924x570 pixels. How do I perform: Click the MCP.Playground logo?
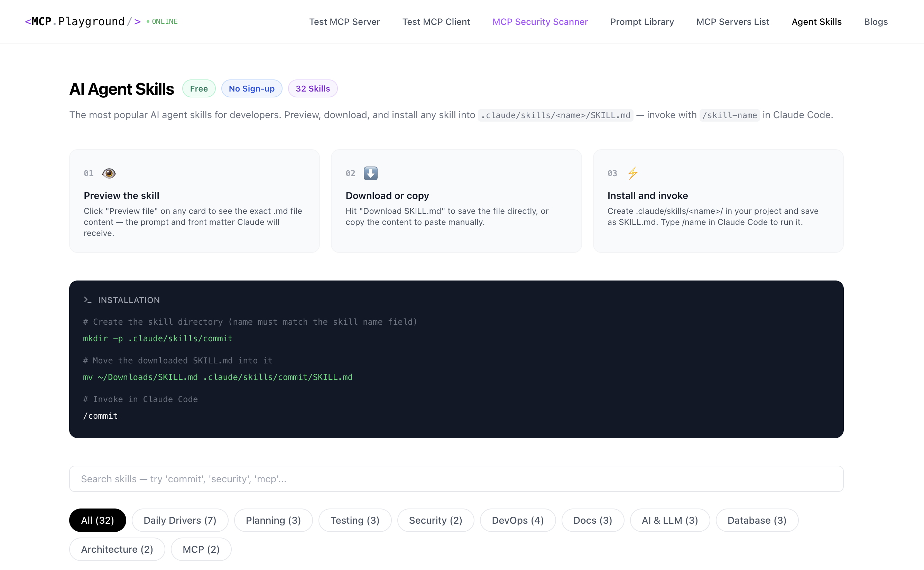pos(83,21)
